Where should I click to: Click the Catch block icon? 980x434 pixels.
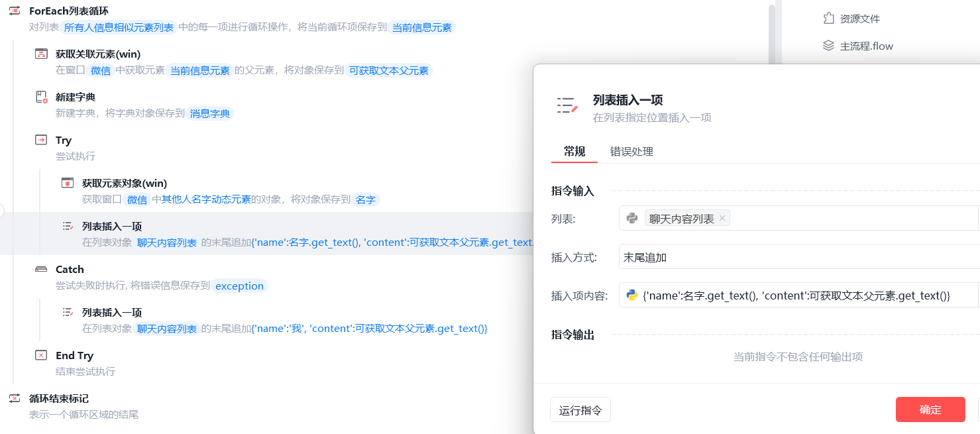coord(41,269)
